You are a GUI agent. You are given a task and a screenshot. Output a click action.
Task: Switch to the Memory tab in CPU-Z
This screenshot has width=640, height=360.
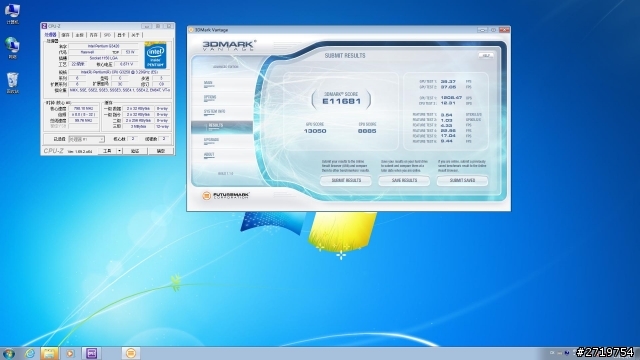[93, 35]
